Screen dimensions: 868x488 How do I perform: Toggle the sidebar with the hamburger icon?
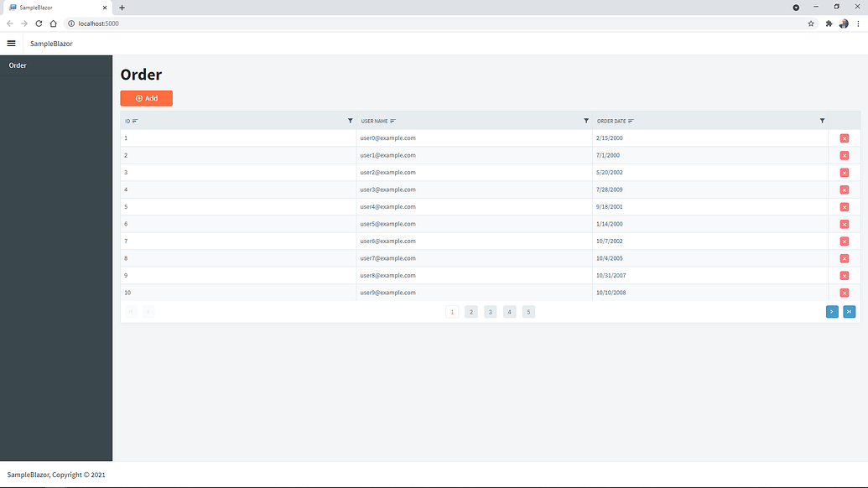pyautogui.click(x=11, y=43)
